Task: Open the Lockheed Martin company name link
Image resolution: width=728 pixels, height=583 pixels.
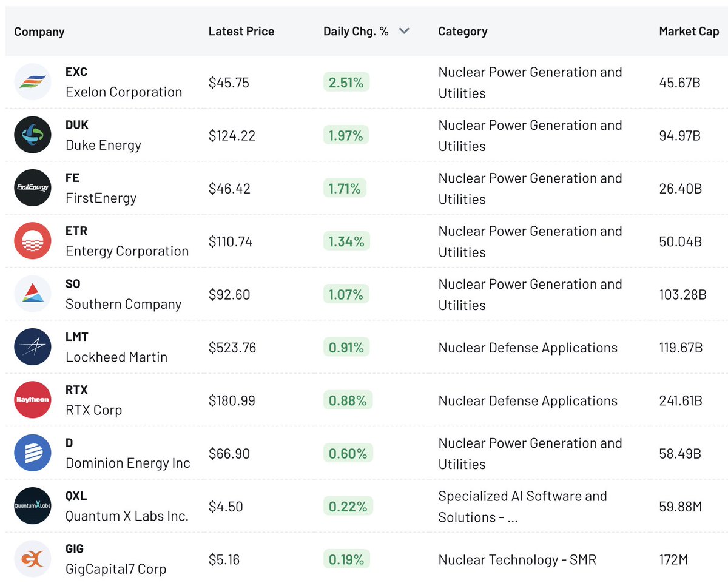Action: (x=116, y=357)
